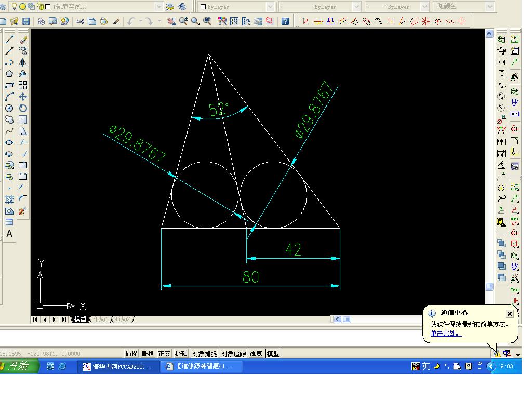Switch to the 模型 tab

click(80, 319)
